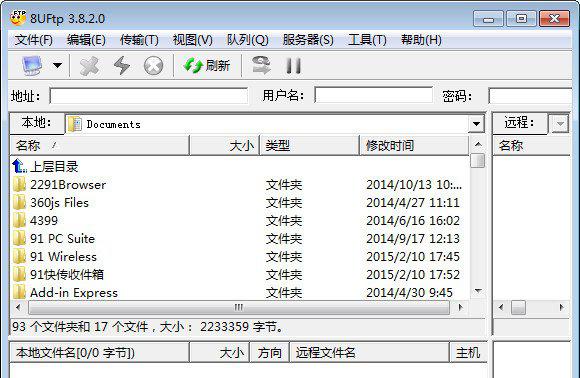The width and height of the screenshot is (580, 378).
Task: Click the quick connect lightning icon
Action: pyautogui.click(x=122, y=66)
